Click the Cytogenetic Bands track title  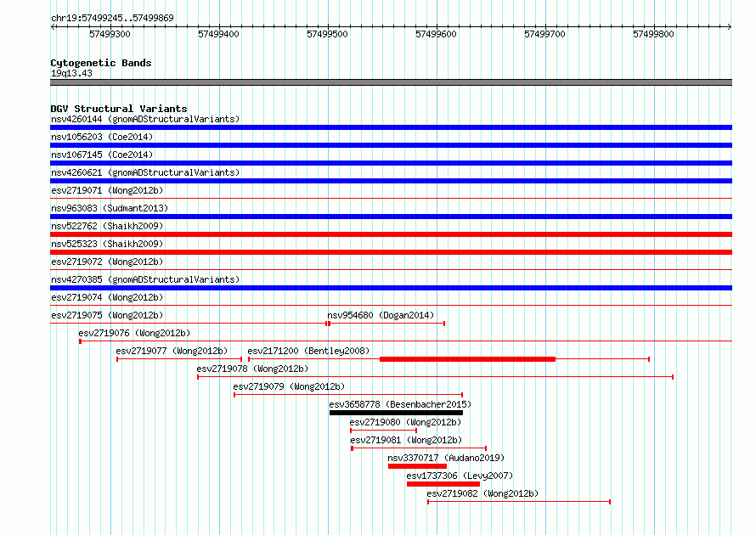[101, 63]
